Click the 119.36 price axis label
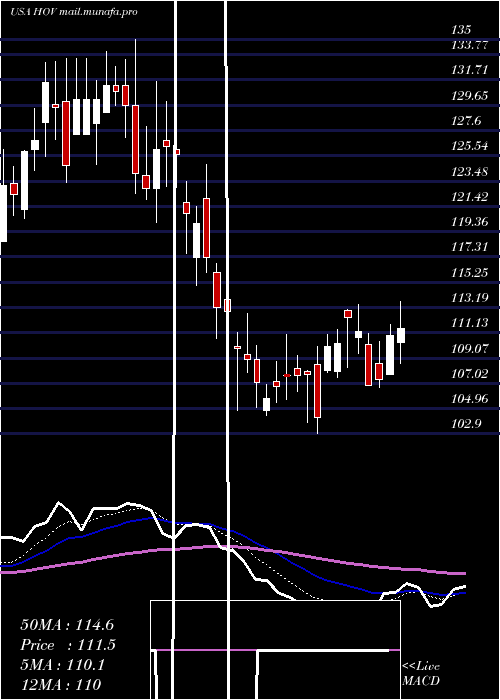This screenshot has width=500, height=700. (x=470, y=222)
